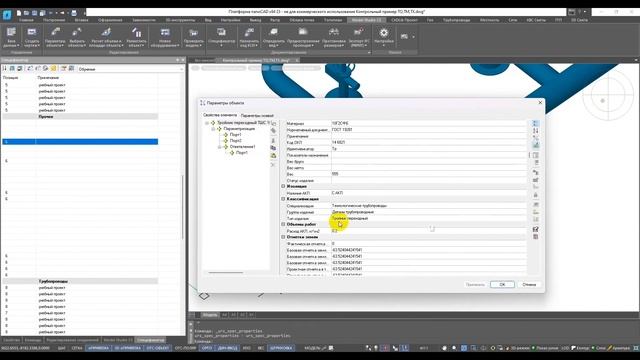Open the Спецификатор ribbon tool
The width and height of the screenshot is (640, 360).
[221, 37]
